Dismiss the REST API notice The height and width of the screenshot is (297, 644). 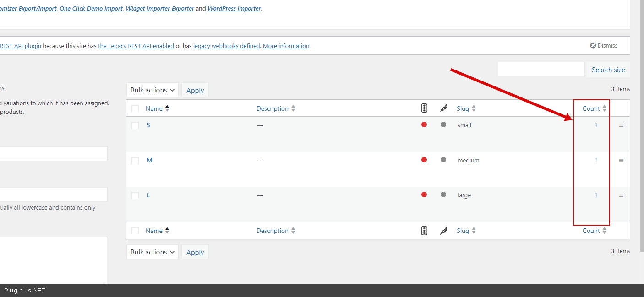[603, 46]
